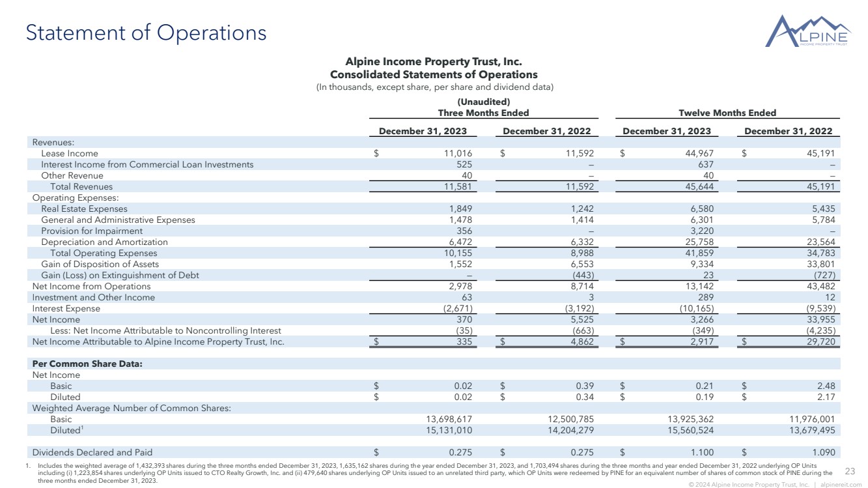Select the 'Revenues:' section label
The width and height of the screenshot is (868, 488).
pos(54,142)
